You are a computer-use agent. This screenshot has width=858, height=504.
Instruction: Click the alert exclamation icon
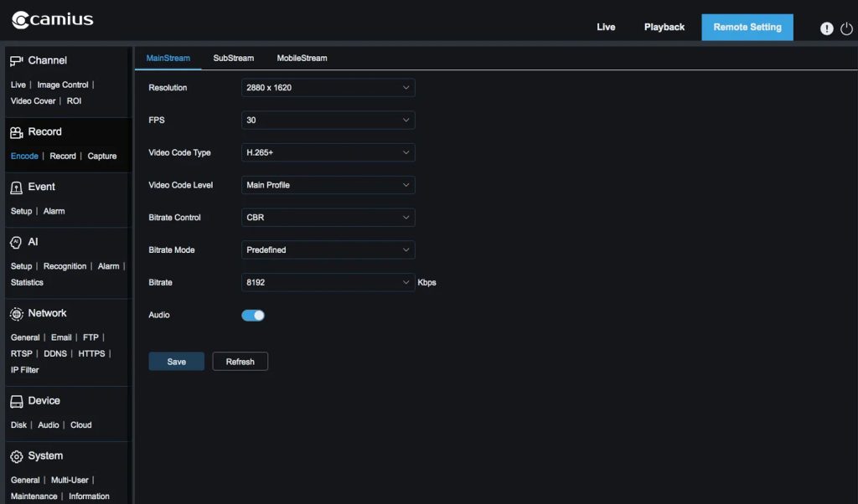[x=826, y=28]
